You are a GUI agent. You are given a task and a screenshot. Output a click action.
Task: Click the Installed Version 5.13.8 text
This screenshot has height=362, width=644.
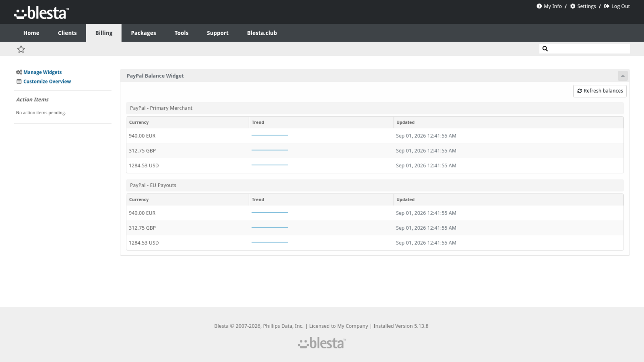[401, 326]
